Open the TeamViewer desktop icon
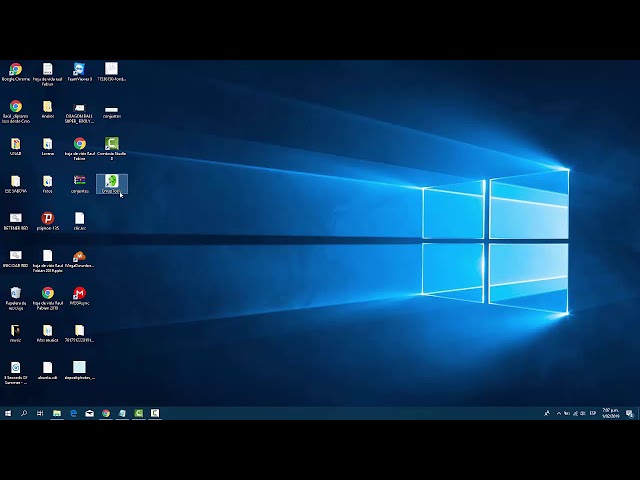The height and width of the screenshot is (480, 640). (79, 70)
